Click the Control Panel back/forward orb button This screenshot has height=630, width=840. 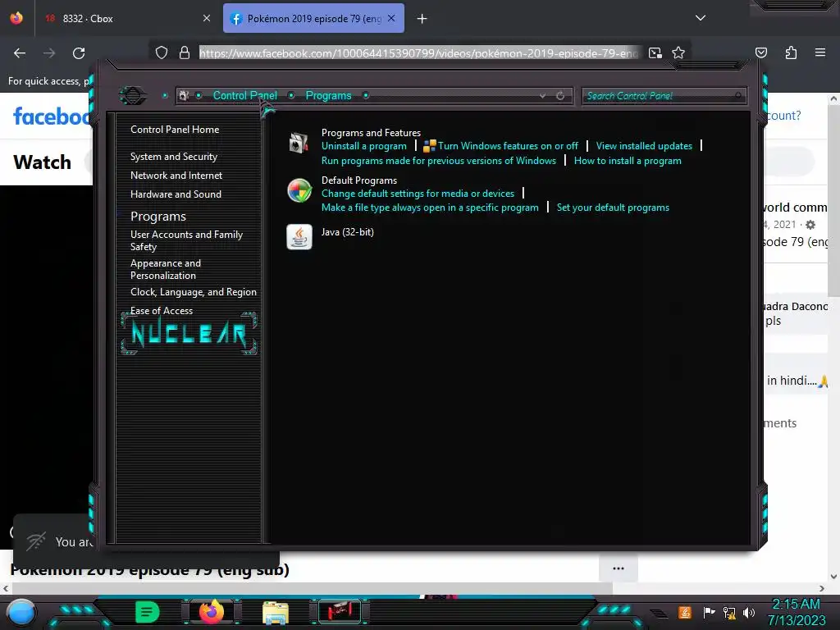point(132,96)
